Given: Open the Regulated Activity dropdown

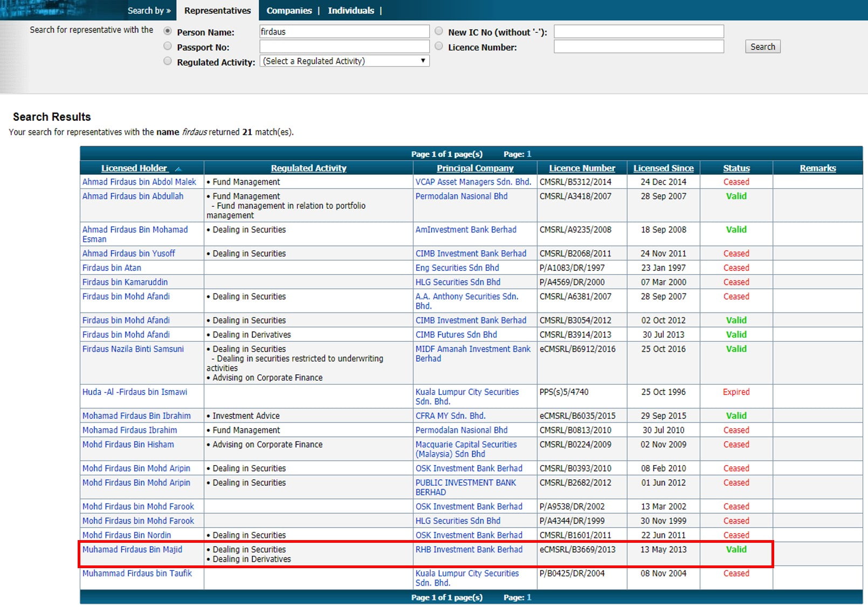Looking at the screenshot, I should point(344,61).
